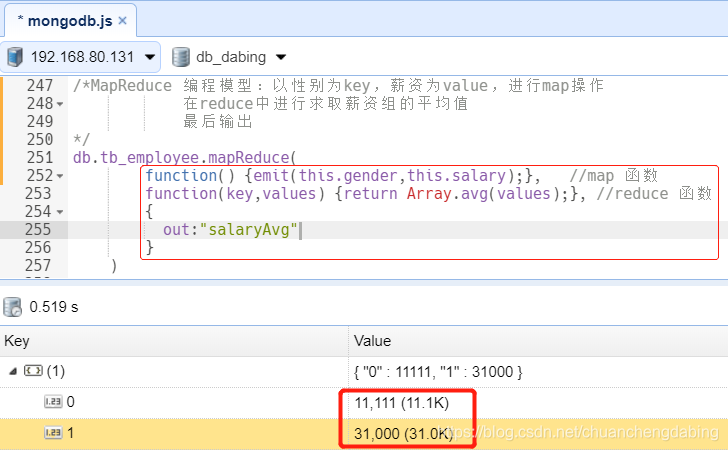Click the database icon beside db_dabing
Image resolution: width=728 pixels, height=451 pixels.
(x=181, y=57)
